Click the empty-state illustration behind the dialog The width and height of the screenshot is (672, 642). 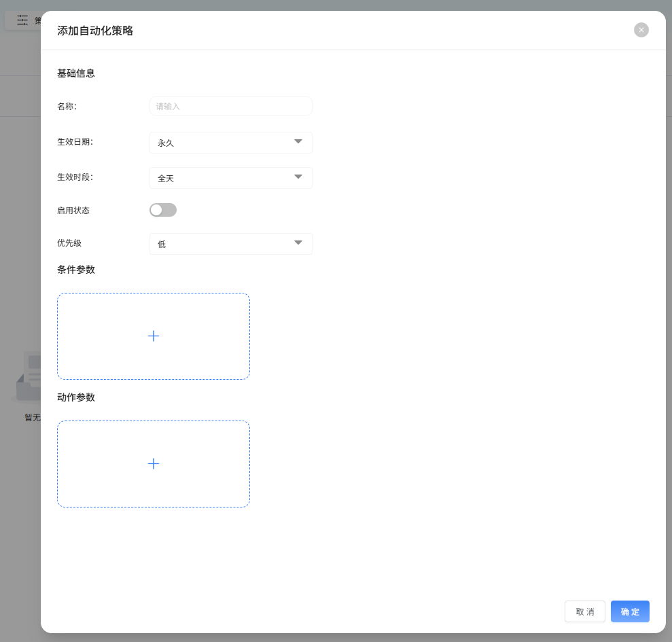pyautogui.click(x=29, y=377)
